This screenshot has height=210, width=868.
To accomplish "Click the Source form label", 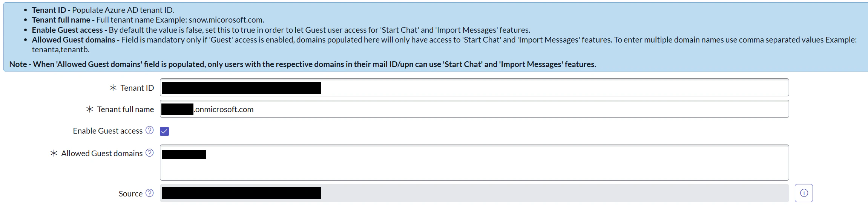I will [x=130, y=193].
